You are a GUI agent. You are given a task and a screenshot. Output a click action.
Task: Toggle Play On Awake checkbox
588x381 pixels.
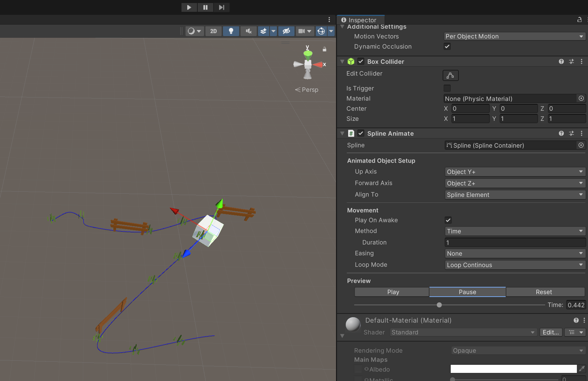448,220
